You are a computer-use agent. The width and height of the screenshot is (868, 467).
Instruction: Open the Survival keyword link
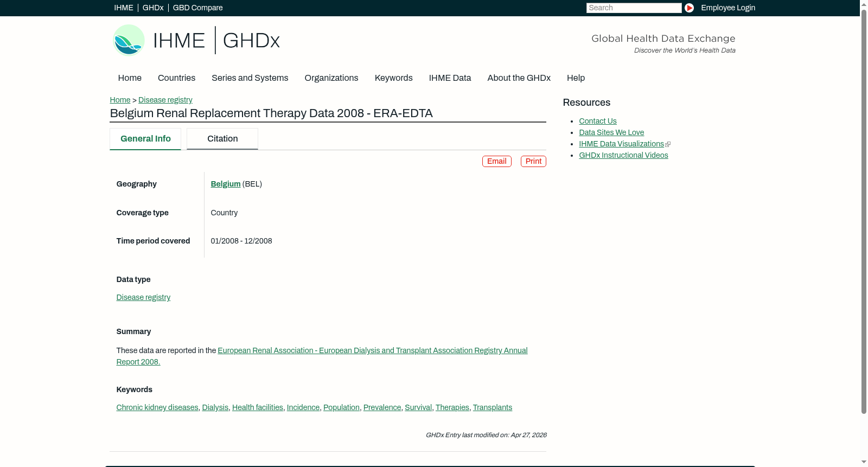pos(418,407)
